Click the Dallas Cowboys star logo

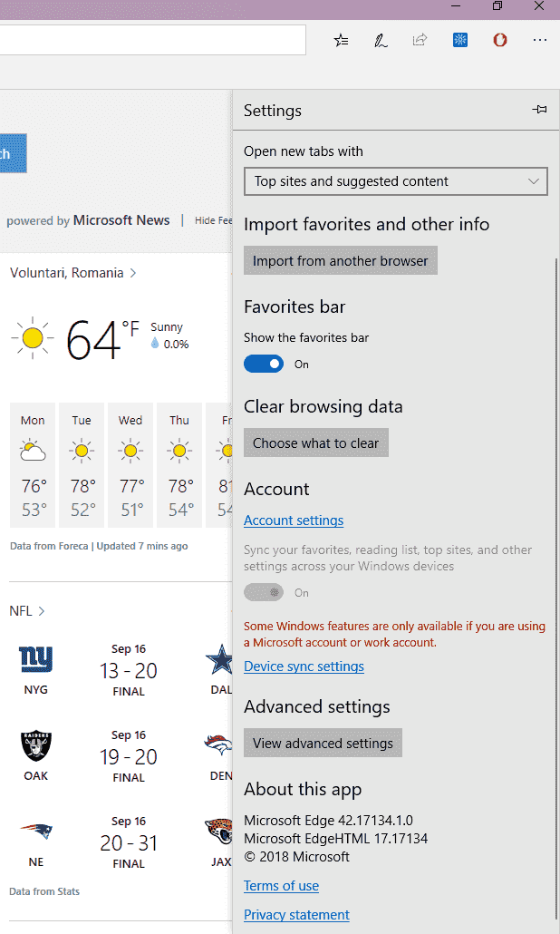(219, 659)
